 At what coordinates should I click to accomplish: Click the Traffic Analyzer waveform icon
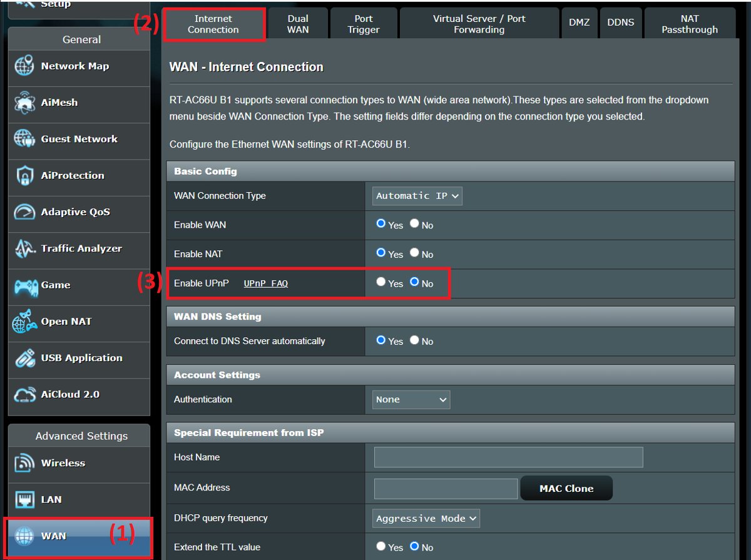coord(24,248)
